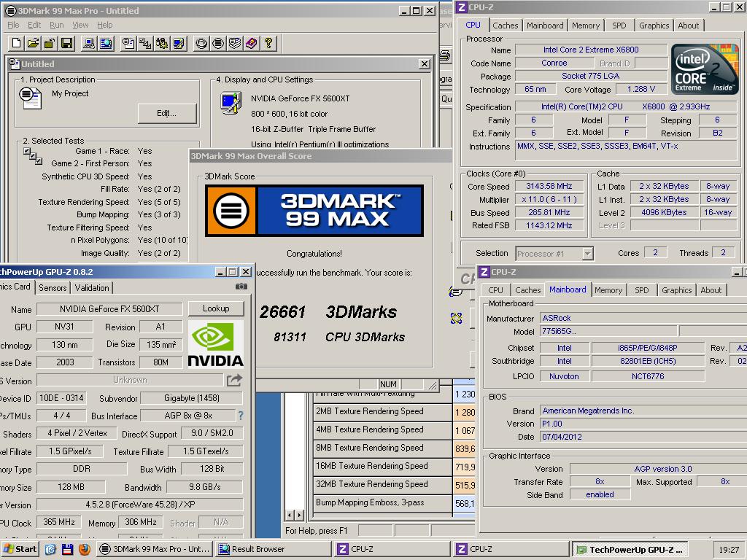Switch to Caches tab in top CPU-Z
The width and height of the screenshot is (747, 560).
[505, 26]
